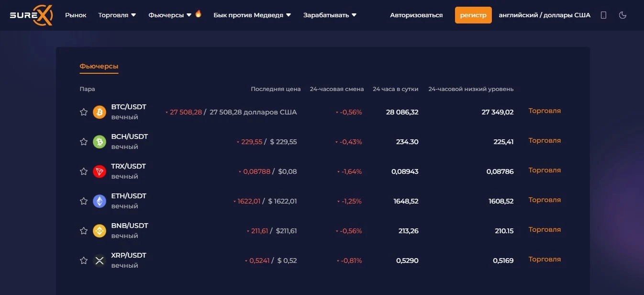The image size is (644, 295).
Task: Favorite XRP/USDT with its star
Action: pyautogui.click(x=84, y=261)
